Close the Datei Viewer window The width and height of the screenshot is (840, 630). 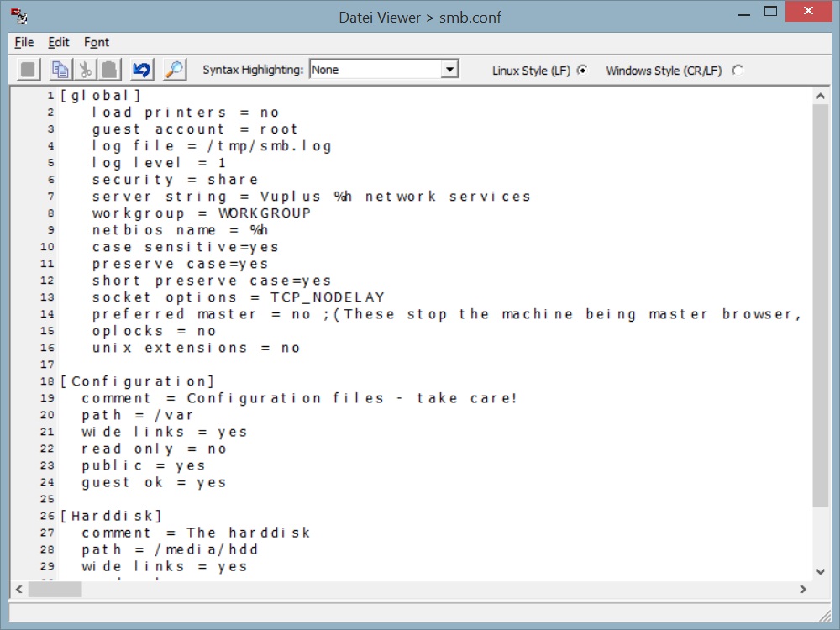pos(809,11)
